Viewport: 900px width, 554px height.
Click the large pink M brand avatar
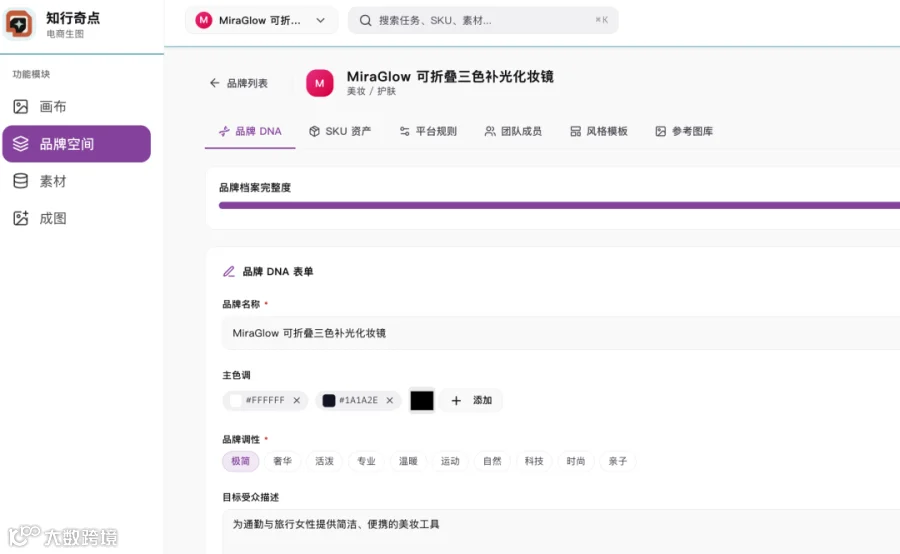coord(319,83)
